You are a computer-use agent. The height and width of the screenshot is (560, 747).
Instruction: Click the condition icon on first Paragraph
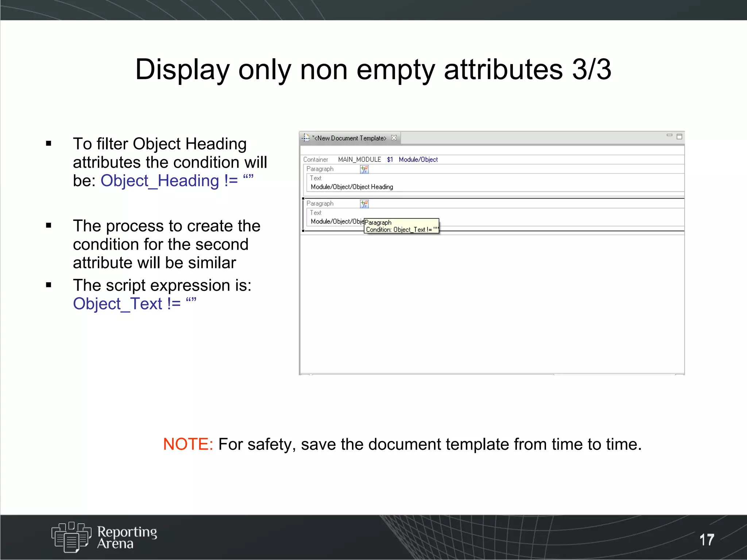[x=364, y=169]
